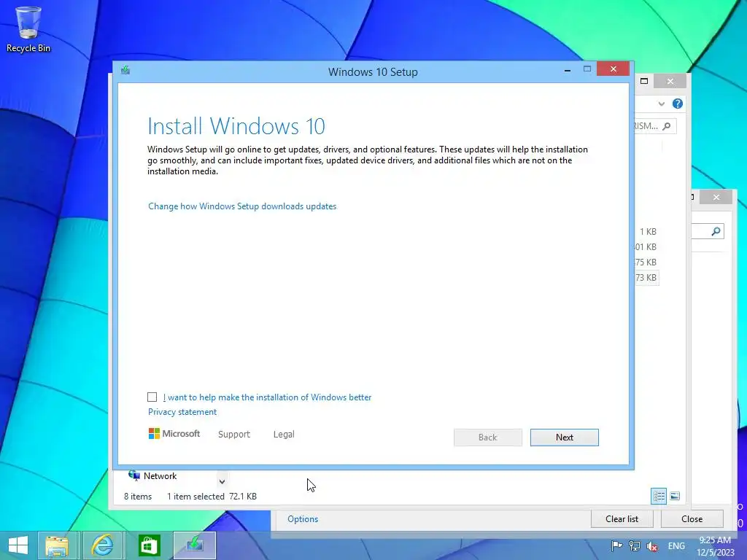The height and width of the screenshot is (560, 747).
Task: Click the Next button
Action: click(564, 437)
